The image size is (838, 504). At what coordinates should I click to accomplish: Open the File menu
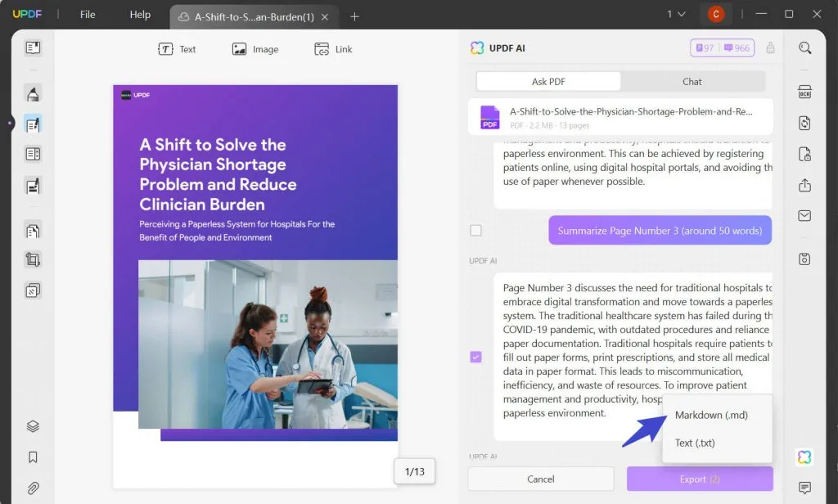coord(88,15)
